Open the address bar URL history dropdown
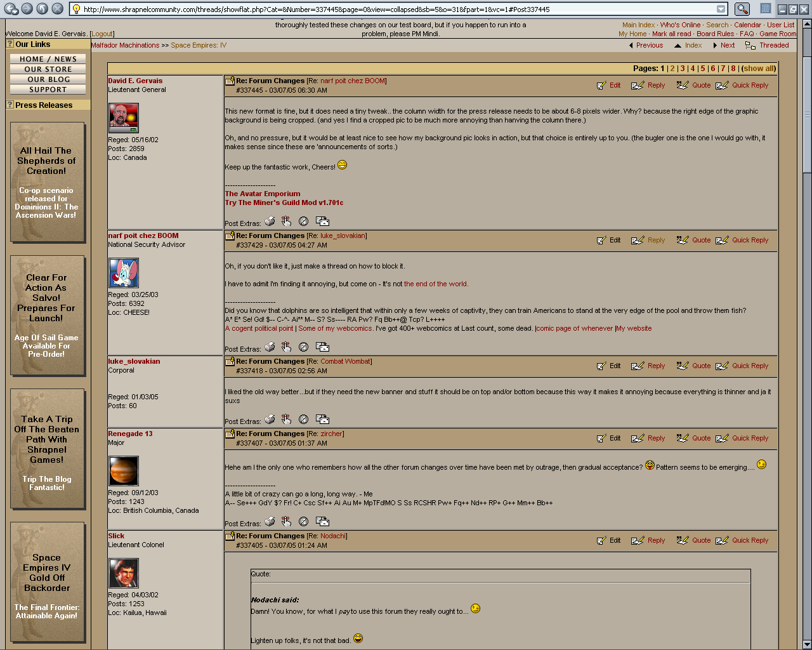 (x=721, y=9)
